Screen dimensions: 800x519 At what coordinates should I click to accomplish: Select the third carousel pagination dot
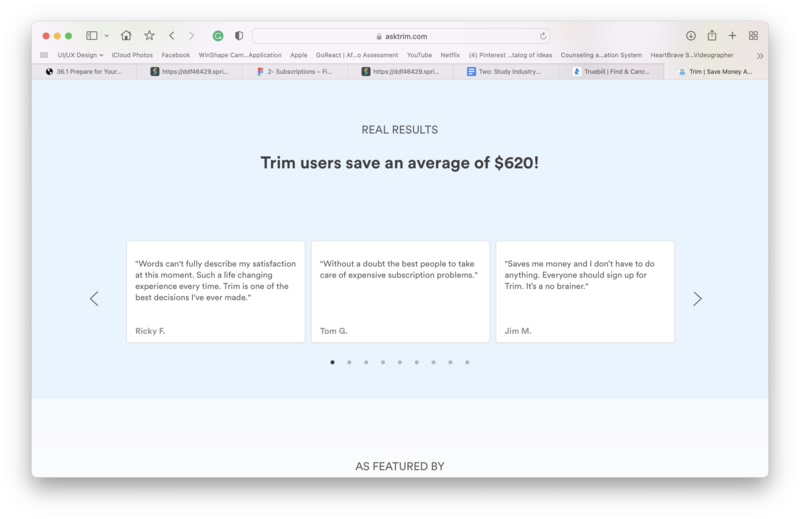[x=366, y=362]
